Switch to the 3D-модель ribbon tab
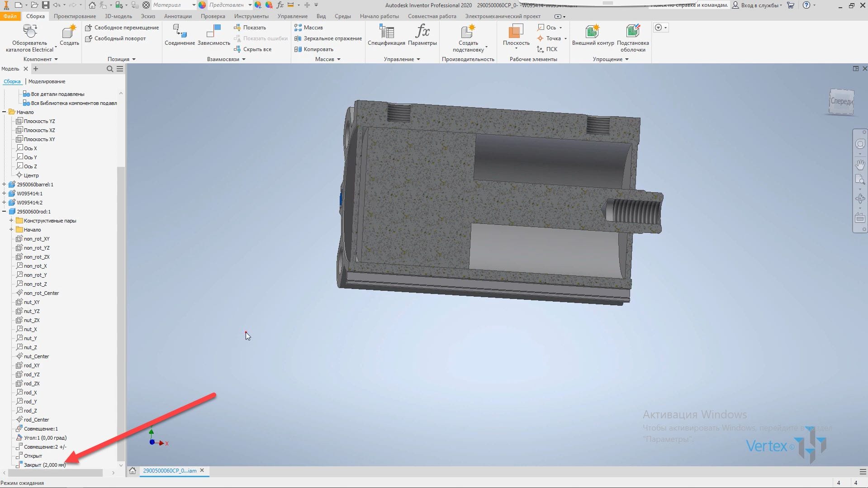 pos(119,16)
